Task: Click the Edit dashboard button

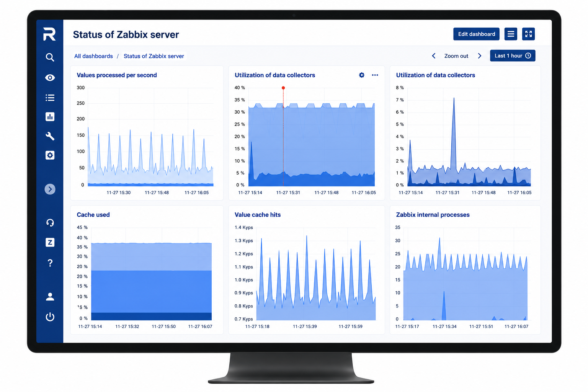Action: pyautogui.click(x=477, y=34)
